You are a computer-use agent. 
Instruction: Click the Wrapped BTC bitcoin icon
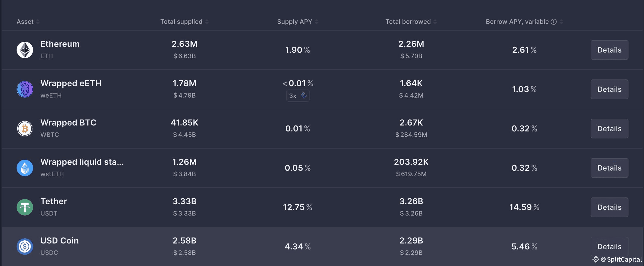click(25, 129)
